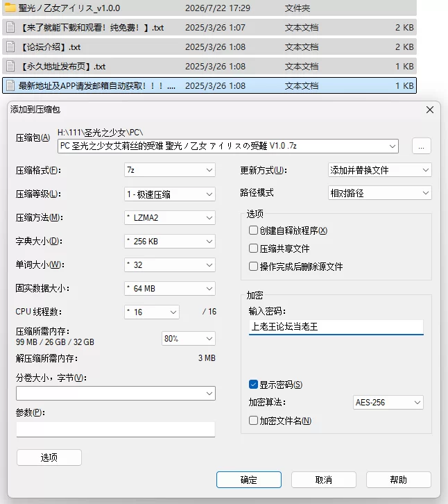Expand the archive filename history dropdown arrow

click(x=392, y=146)
